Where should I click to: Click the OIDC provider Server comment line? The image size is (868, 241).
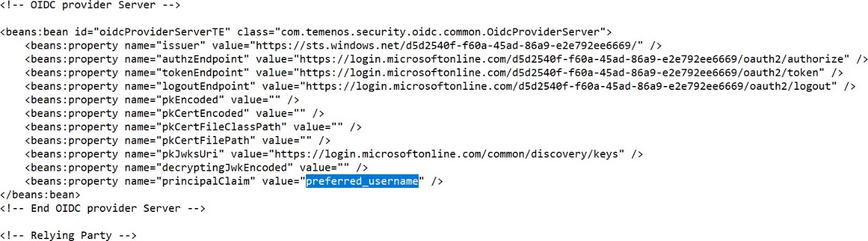coord(91,4)
